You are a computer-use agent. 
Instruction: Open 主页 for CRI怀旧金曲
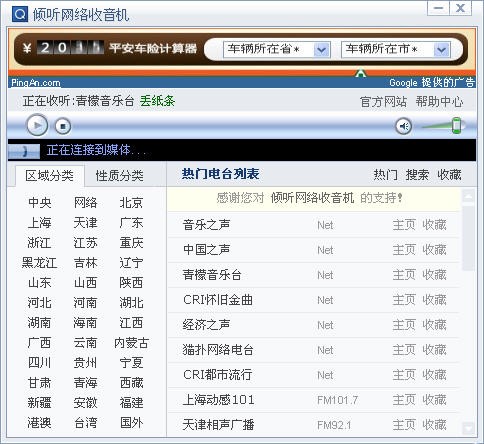404,300
